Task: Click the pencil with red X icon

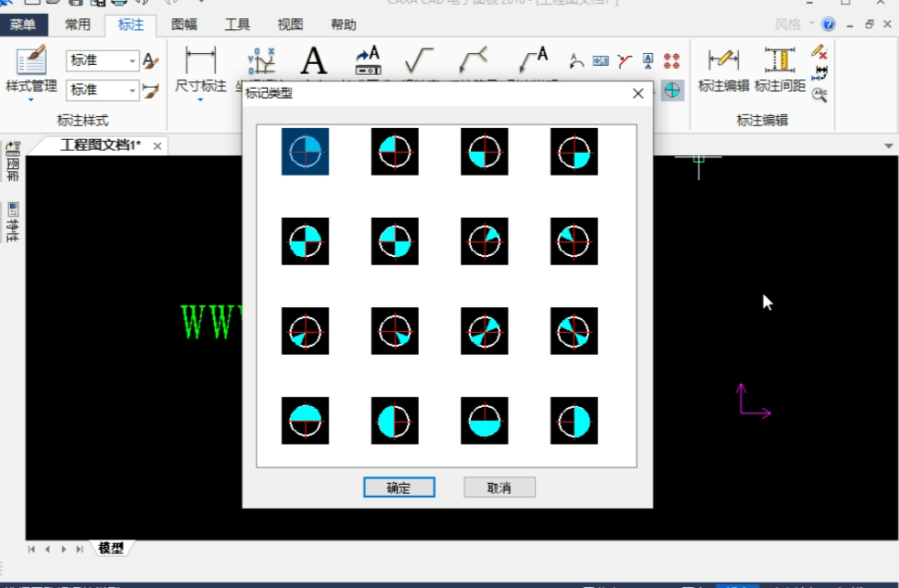Action: click(x=819, y=52)
